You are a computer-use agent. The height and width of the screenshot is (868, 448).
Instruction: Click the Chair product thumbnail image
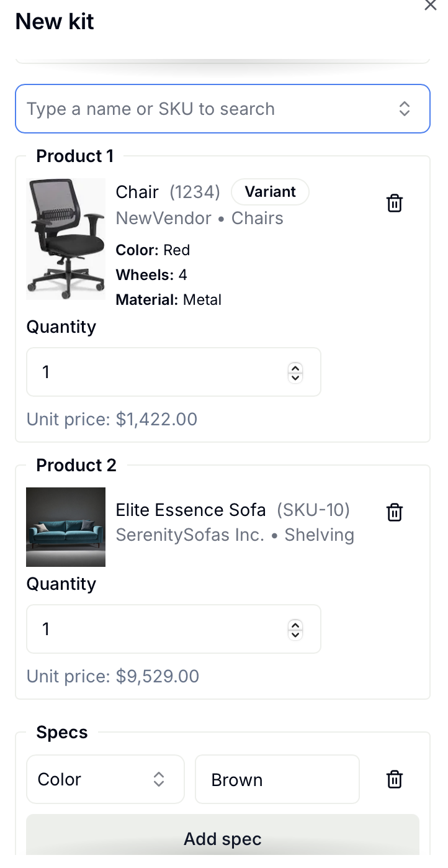pos(66,239)
